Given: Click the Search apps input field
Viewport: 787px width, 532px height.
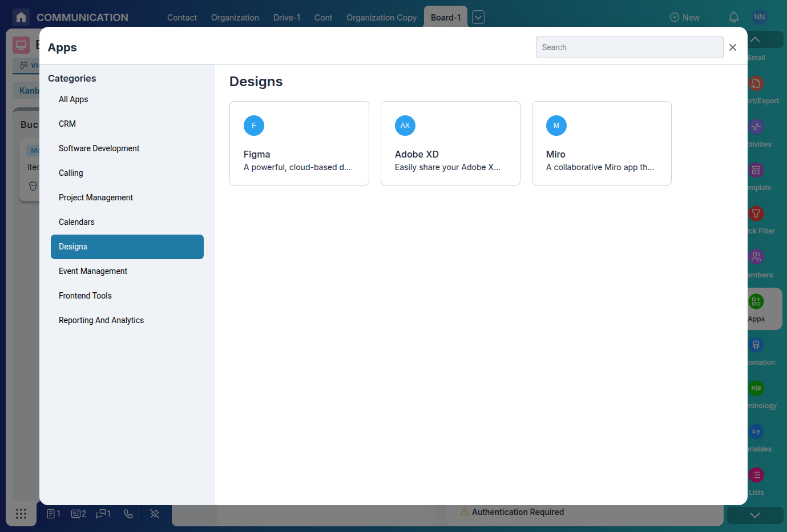Looking at the screenshot, I should pyautogui.click(x=629, y=47).
